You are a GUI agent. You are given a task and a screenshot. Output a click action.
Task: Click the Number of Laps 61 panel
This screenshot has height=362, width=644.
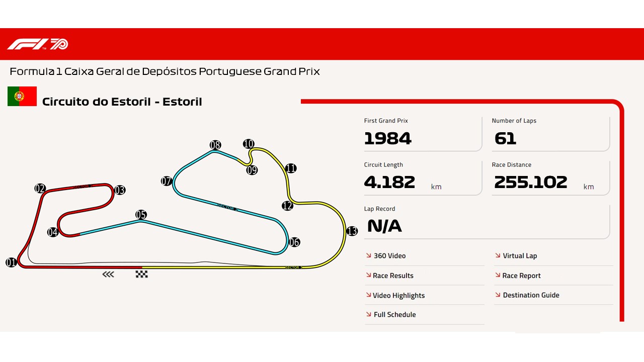550,134
